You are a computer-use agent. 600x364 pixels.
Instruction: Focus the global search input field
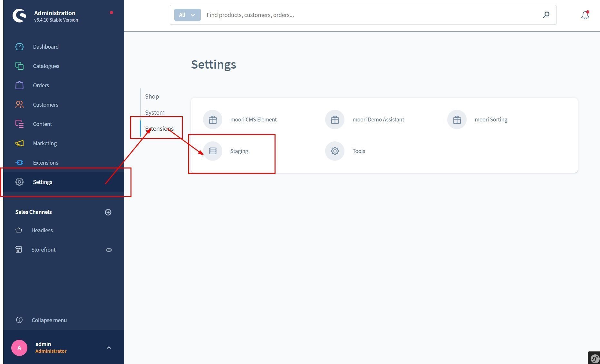[x=371, y=15]
